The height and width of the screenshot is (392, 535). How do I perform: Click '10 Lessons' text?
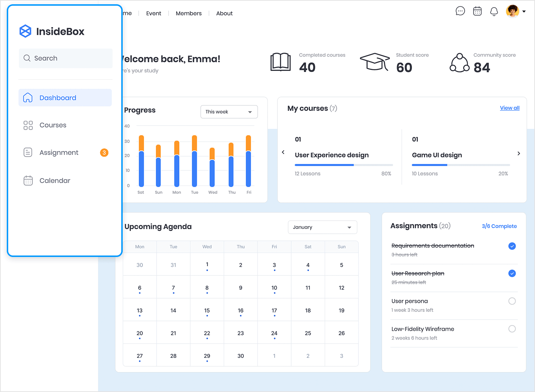[425, 174]
